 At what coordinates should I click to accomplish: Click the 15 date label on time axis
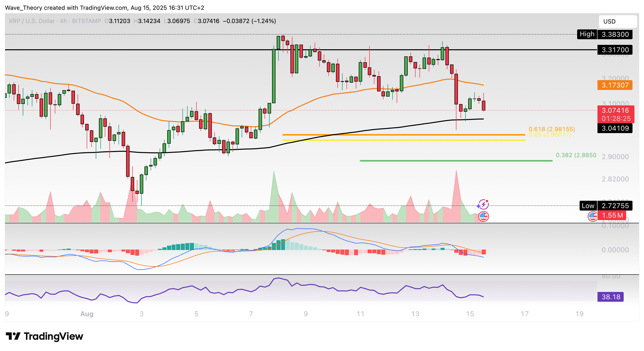coord(470,314)
